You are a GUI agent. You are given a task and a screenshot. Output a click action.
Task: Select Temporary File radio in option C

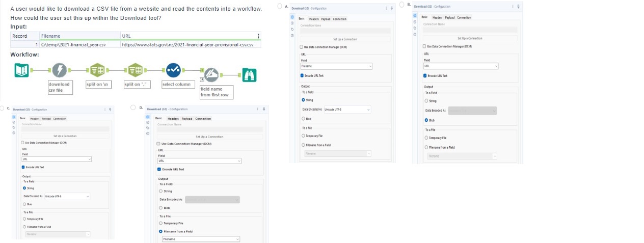tap(24, 219)
